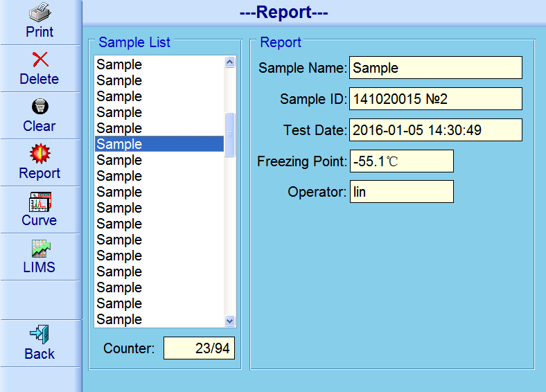Click the Sample Name field
This screenshot has height=392, width=546.
[x=436, y=68]
